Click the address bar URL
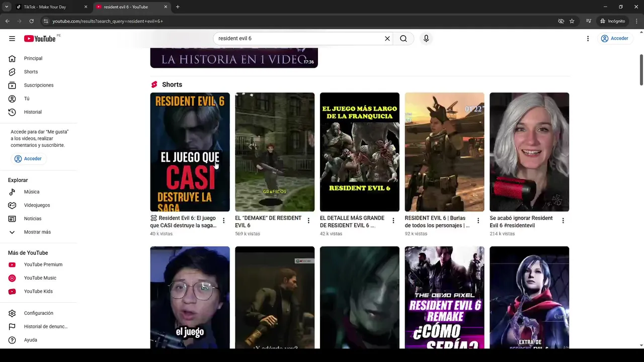 pos(108,21)
